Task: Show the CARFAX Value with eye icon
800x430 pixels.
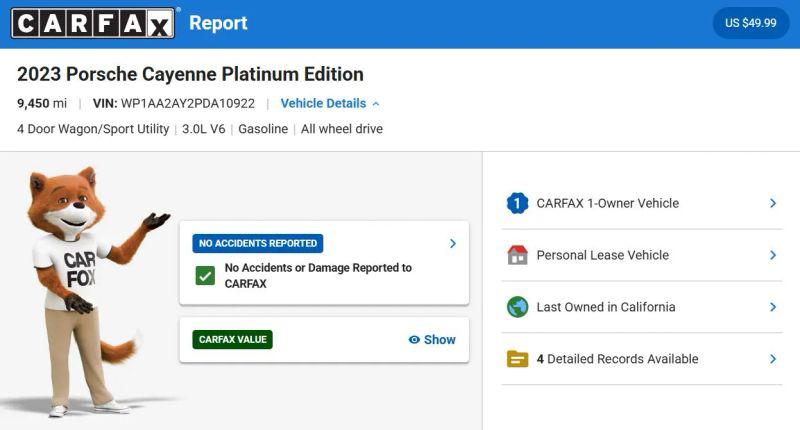Action: [432, 340]
